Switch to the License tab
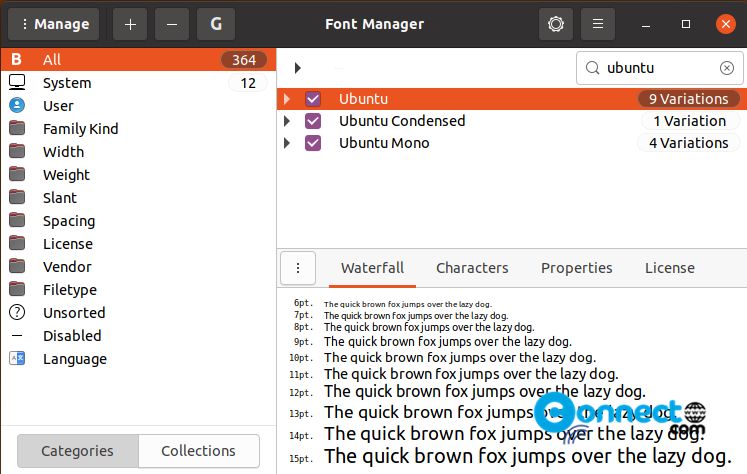This screenshot has height=474, width=747. [x=669, y=268]
